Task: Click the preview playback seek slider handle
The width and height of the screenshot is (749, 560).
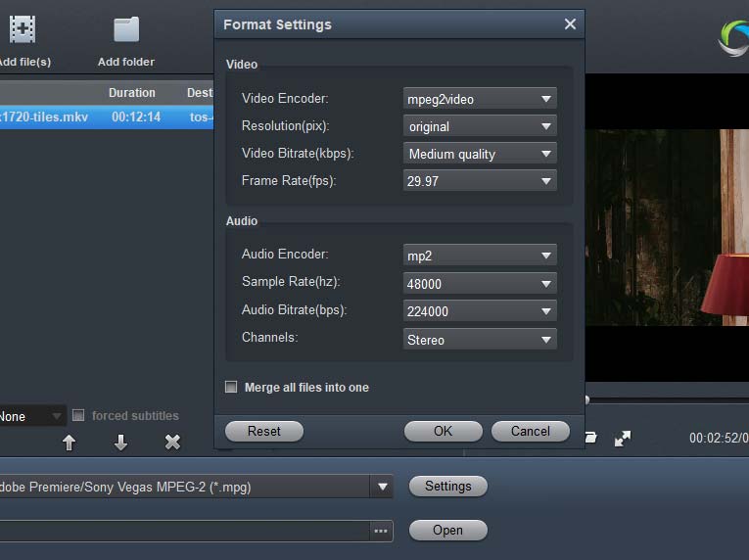Action: (587, 399)
